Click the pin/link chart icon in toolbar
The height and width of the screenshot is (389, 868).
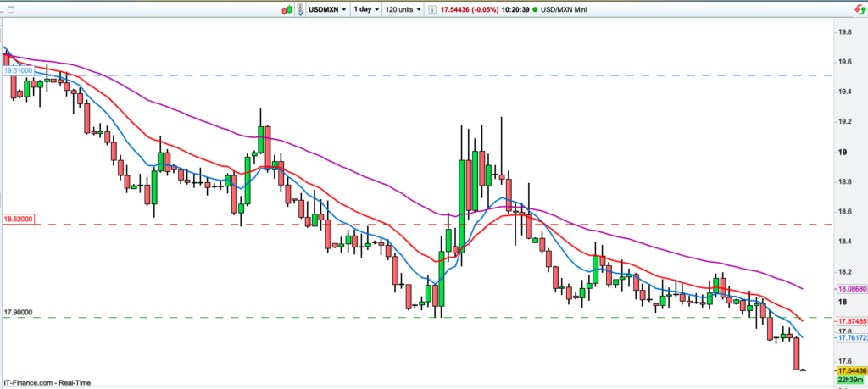(301, 8)
